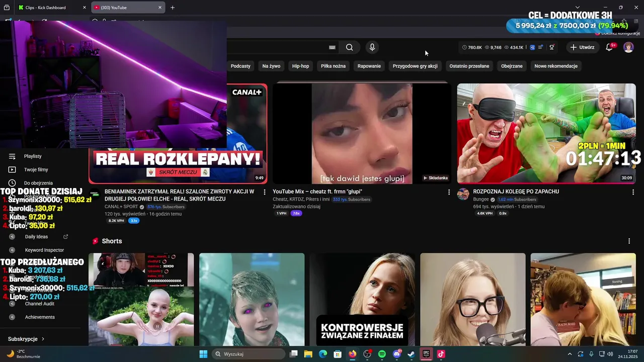Open the account avatar menu
The height and width of the screenshot is (362, 644).
628,47
